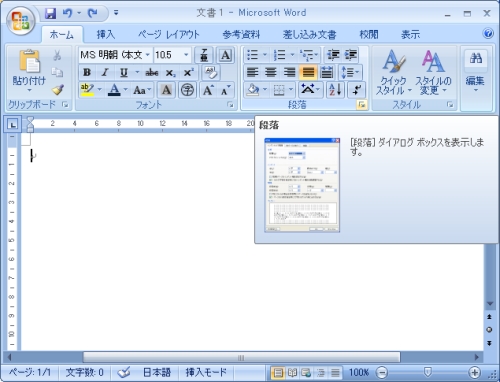Open bullets list dropdown arrow
Image resolution: width=500 pixels, height=382 pixels.
[x=265, y=55]
